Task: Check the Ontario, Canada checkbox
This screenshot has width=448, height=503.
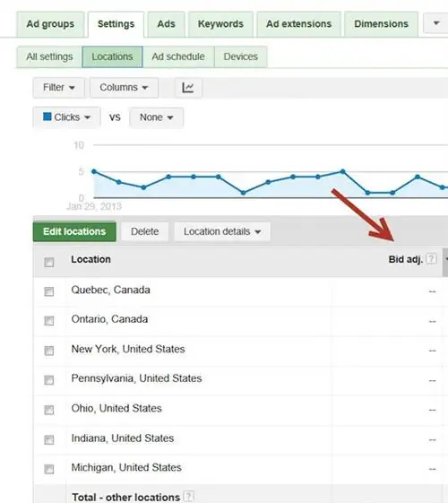Action: pyautogui.click(x=49, y=320)
